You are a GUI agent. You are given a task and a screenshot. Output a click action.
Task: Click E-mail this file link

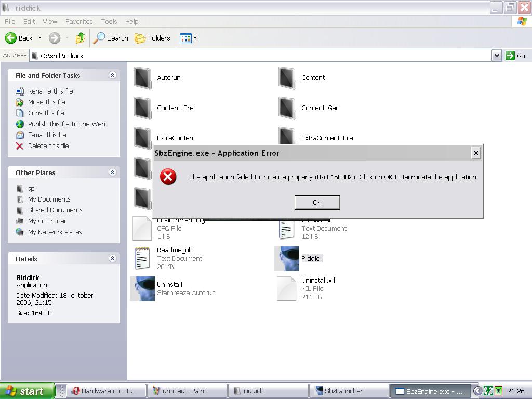(47, 135)
